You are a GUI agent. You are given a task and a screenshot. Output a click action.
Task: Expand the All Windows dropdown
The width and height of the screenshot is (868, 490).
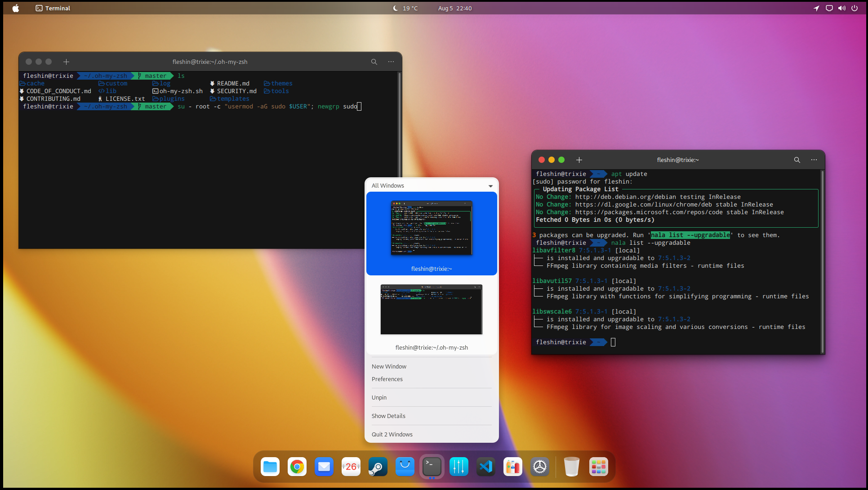pos(490,186)
